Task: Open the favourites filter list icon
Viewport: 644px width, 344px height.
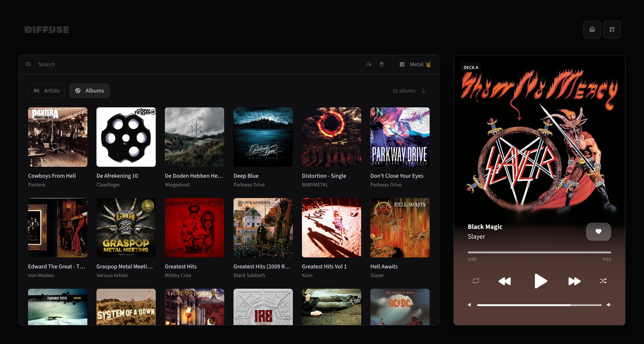Action: pyautogui.click(x=369, y=64)
